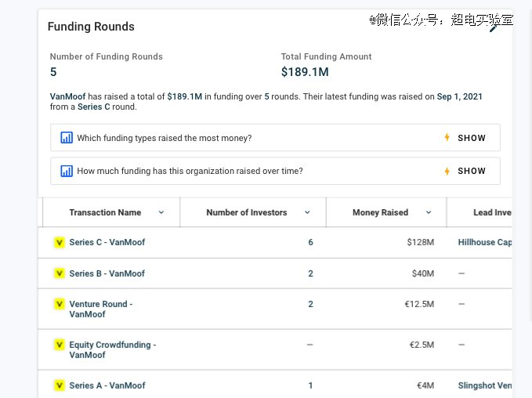Click investor count 6 in Series C row

310,242
